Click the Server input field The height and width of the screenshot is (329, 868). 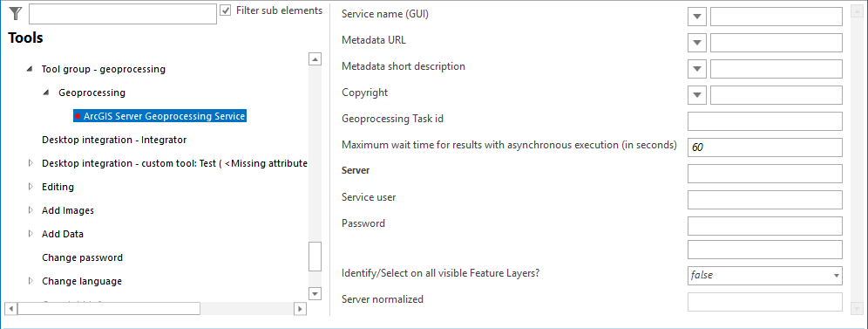(x=765, y=174)
